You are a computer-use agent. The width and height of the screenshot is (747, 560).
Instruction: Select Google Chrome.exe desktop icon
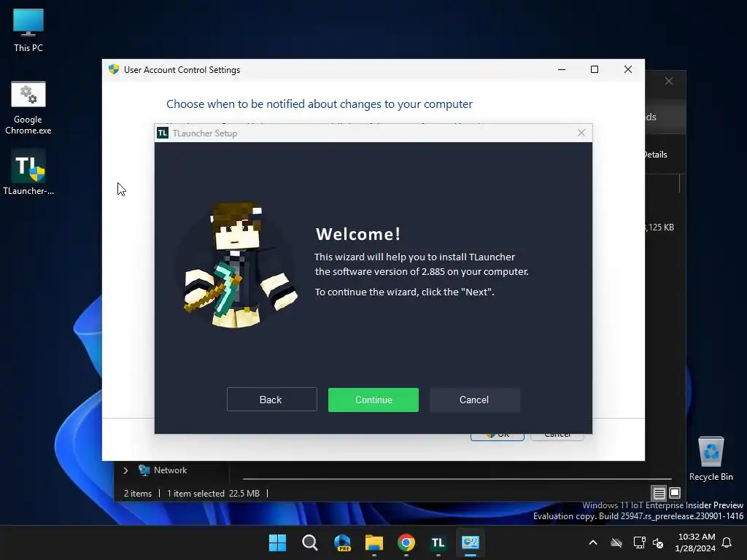28,108
